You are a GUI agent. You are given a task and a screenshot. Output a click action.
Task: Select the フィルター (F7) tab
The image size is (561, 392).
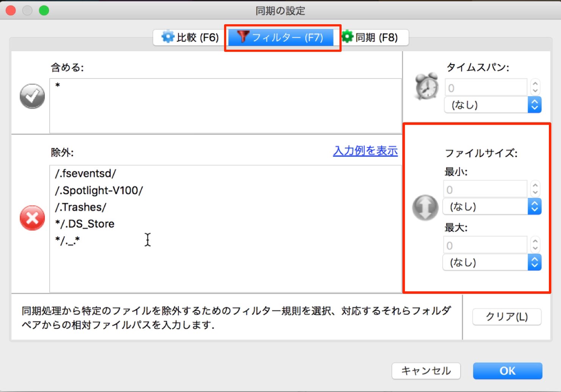(x=280, y=37)
